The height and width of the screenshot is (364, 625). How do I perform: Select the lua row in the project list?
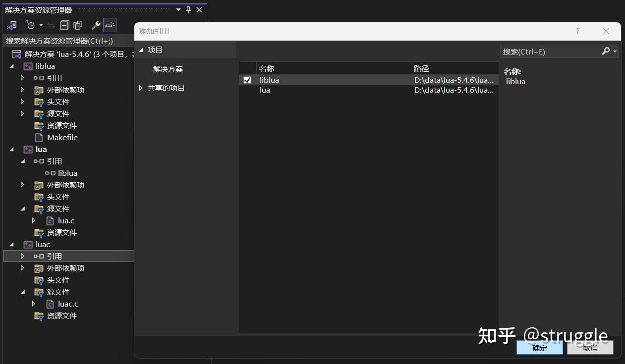(x=368, y=90)
